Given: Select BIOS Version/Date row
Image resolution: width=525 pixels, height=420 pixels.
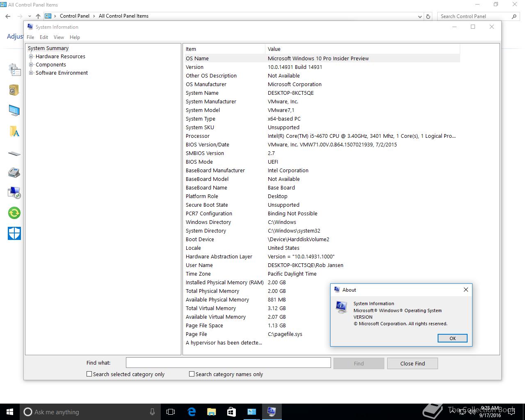Looking at the screenshot, I should (x=322, y=144).
